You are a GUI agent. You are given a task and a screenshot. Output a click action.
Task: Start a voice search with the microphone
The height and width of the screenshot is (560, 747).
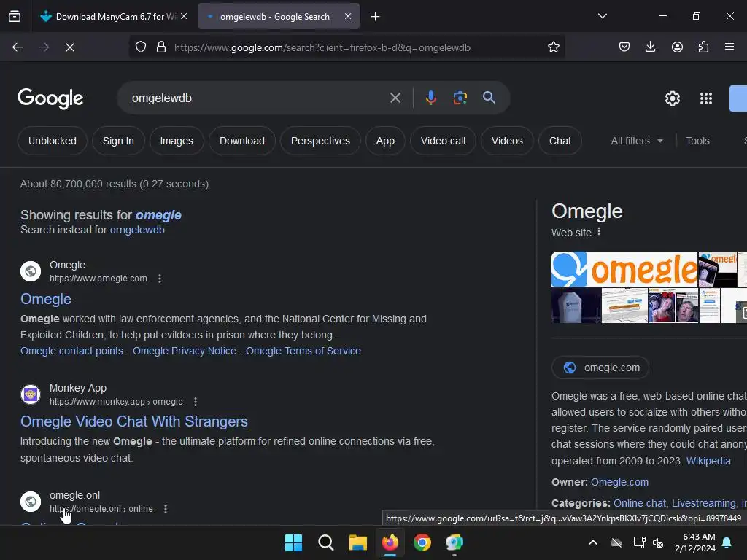click(430, 98)
